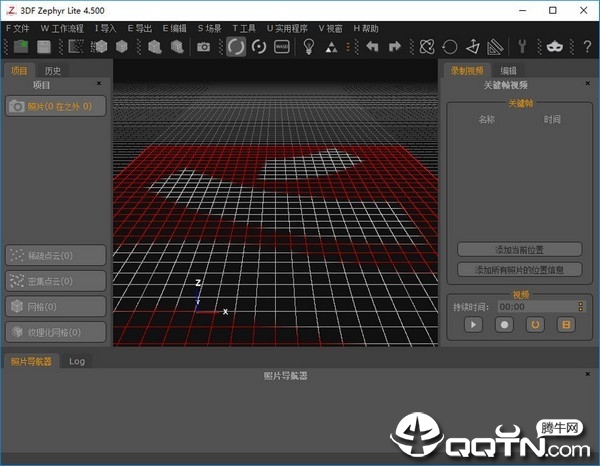
Task: Click the light bulb lighting icon
Action: click(x=309, y=47)
